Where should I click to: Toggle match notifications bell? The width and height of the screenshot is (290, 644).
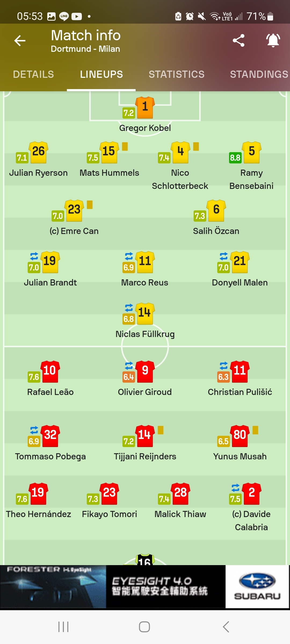(273, 41)
